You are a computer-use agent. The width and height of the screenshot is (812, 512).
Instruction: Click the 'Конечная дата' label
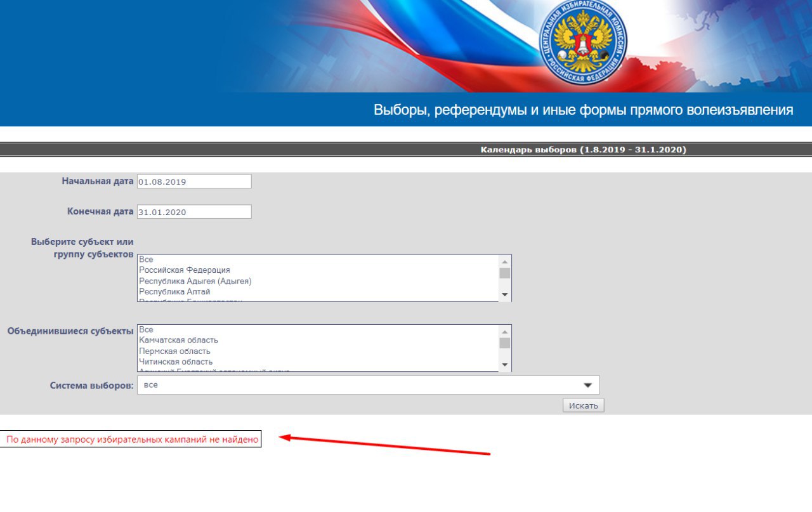pyautogui.click(x=100, y=211)
